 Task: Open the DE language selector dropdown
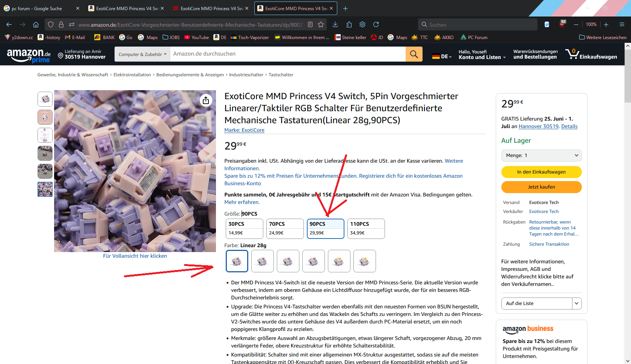point(442,56)
